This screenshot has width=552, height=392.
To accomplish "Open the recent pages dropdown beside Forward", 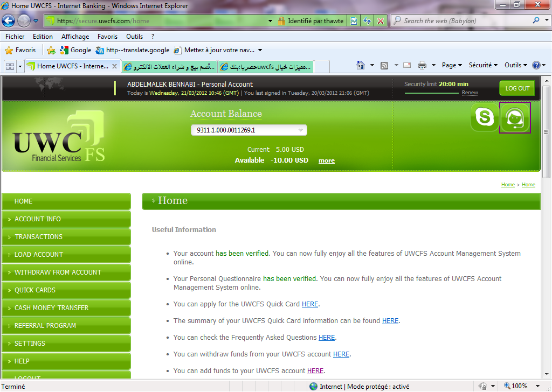I will (x=36, y=21).
